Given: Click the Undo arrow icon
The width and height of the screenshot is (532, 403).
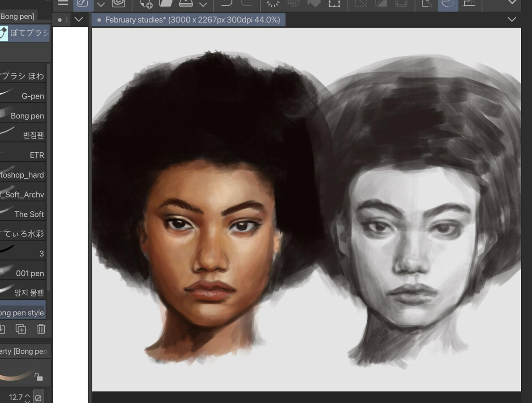Looking at the screenshot, I should click(227, 4).
